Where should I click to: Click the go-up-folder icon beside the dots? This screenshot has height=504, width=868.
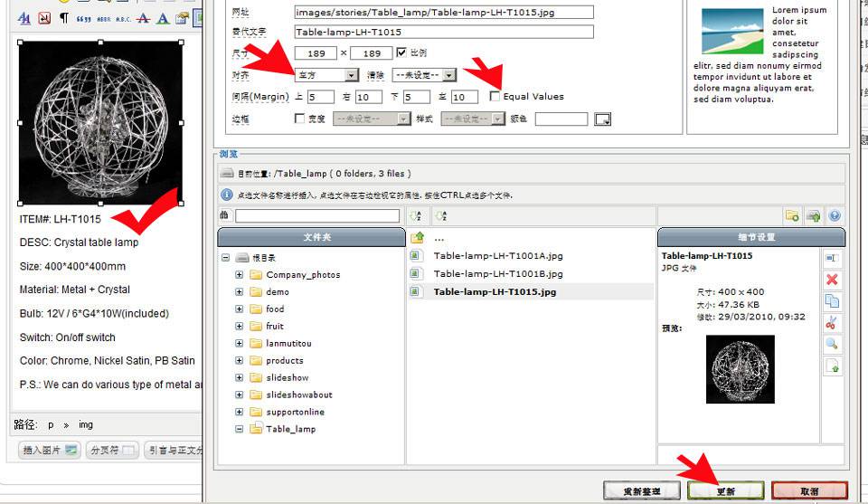[418, 238]
